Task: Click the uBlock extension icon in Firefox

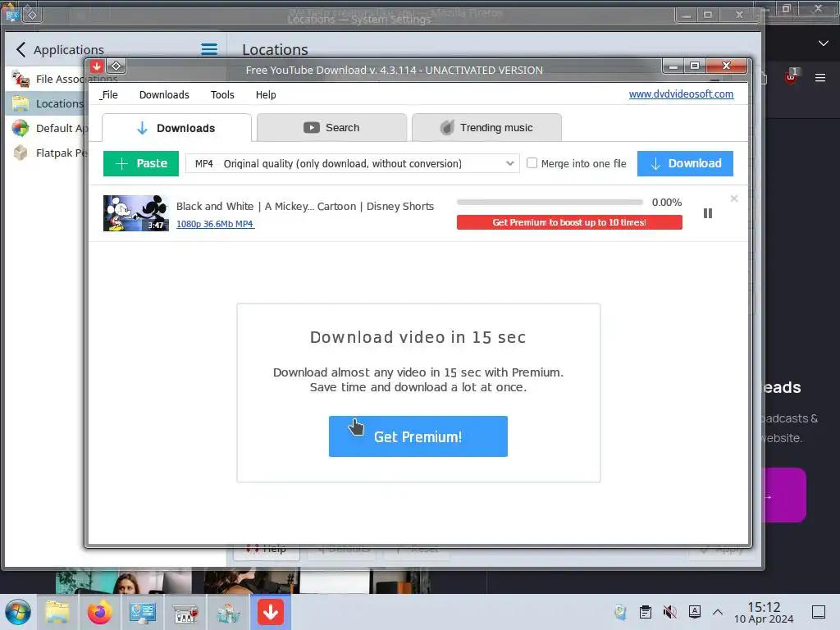Action: (791, 77)
